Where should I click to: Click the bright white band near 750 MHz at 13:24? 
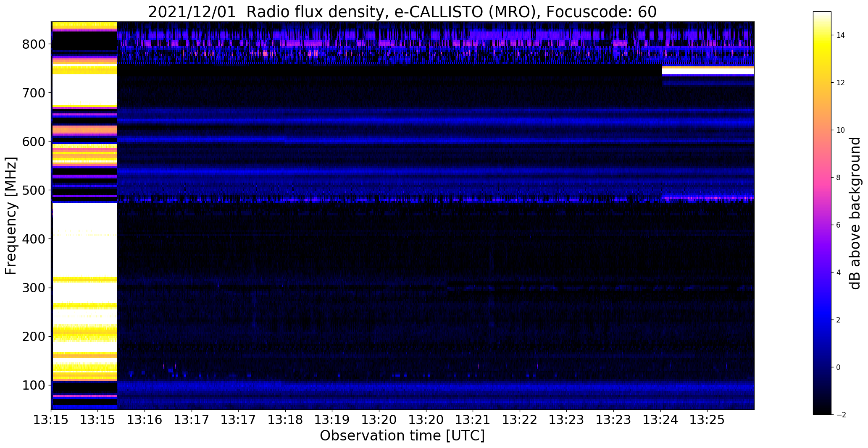tap(708, 71)
